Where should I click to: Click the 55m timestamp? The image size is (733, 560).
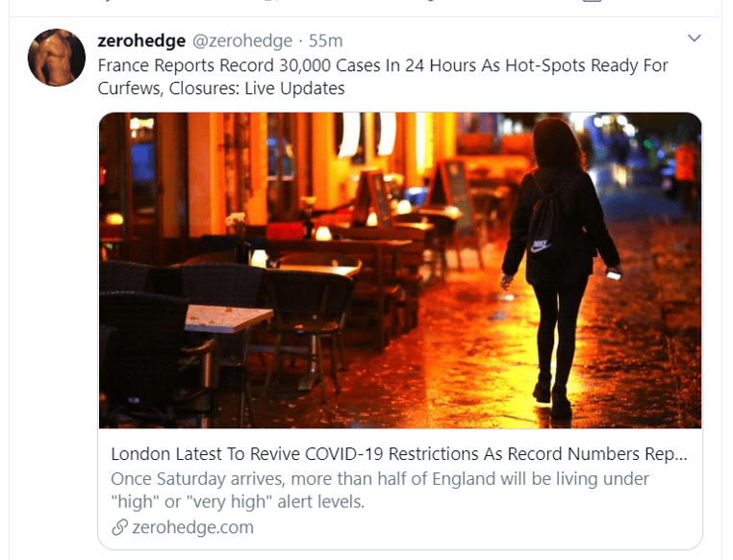coord(325,41)
